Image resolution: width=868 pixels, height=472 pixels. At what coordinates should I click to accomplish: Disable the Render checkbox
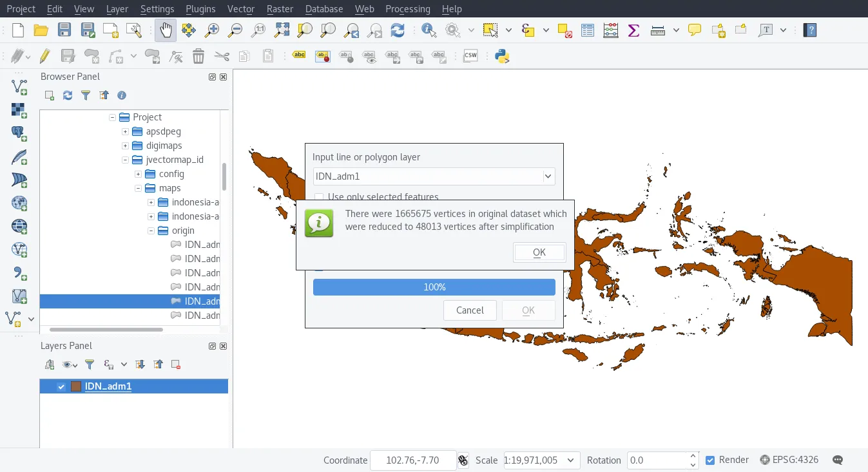[710, 460]
